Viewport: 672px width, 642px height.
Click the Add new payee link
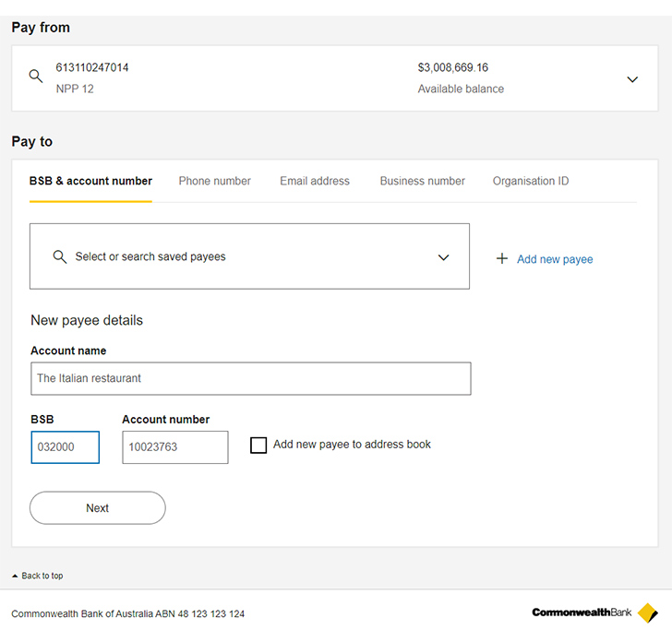coord(555,259)
